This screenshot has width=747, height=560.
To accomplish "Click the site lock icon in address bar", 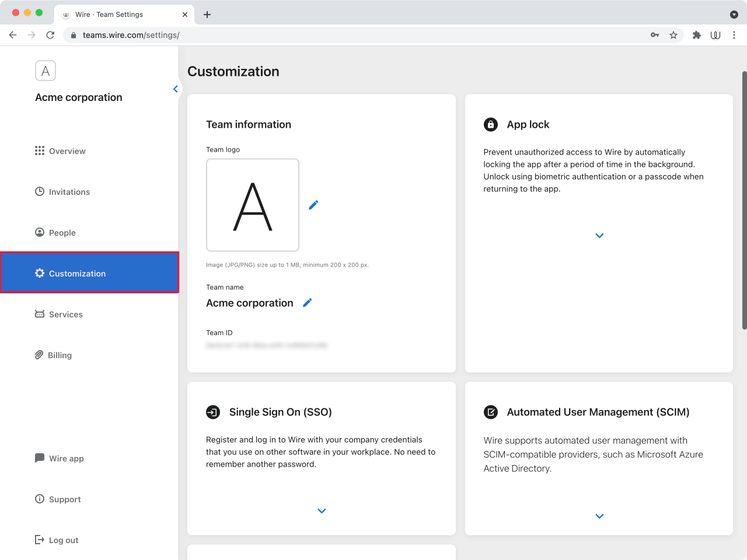I will click(x=74, y=35).
